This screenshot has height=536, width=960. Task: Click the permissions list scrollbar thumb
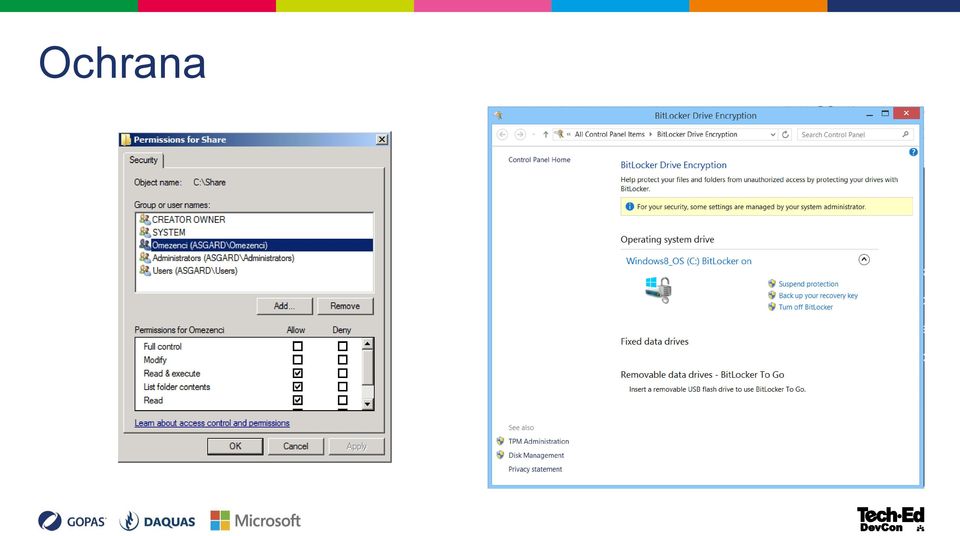[367, 367]
